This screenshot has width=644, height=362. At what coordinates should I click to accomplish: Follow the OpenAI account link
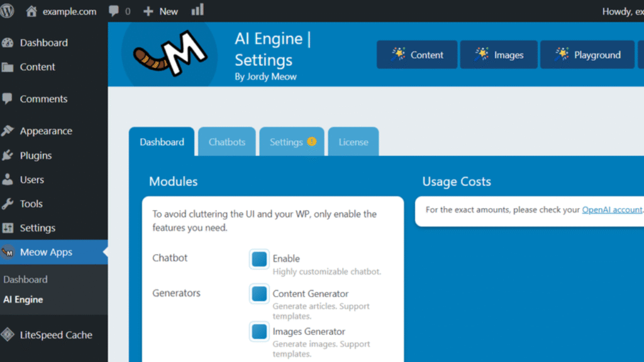(x=612, y=210)
